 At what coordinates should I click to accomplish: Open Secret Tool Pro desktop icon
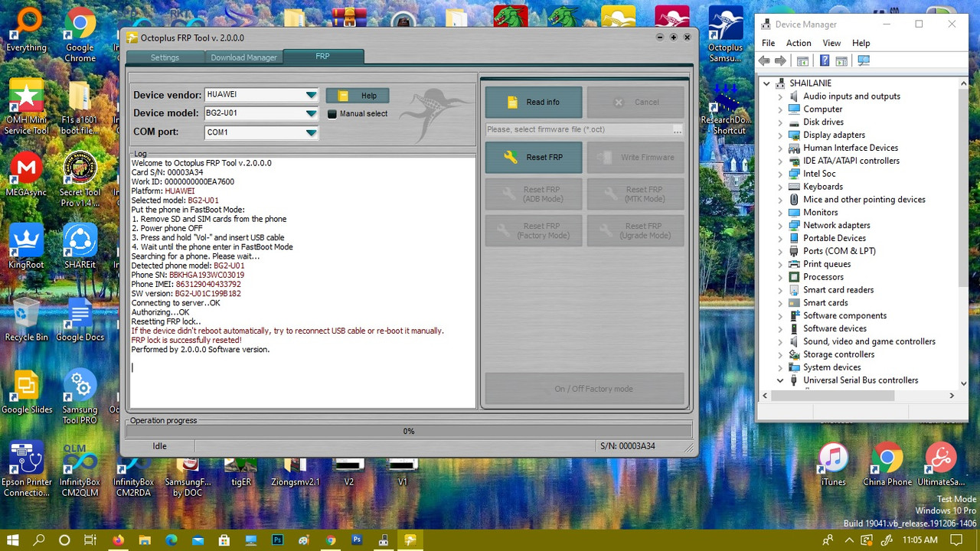coord(80,179)
